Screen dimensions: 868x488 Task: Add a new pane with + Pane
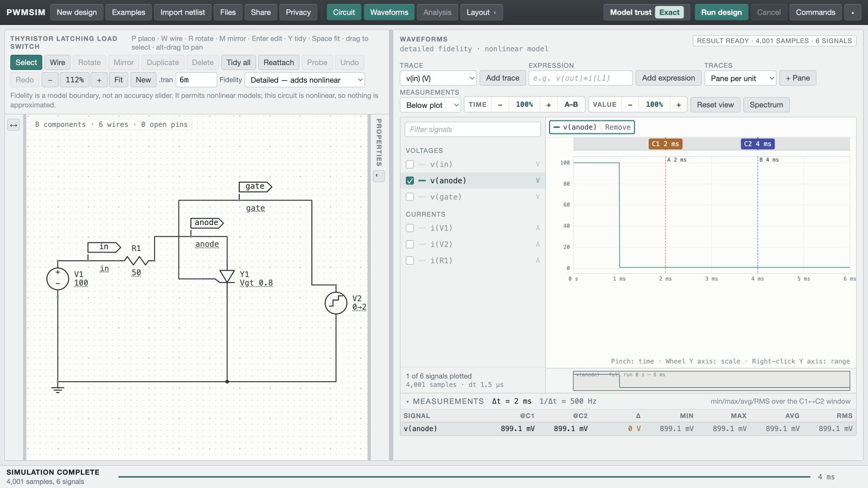797,78
